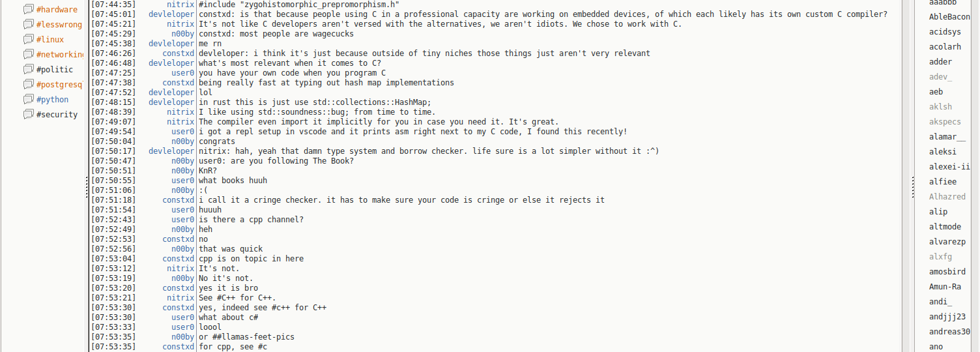Select user AbleBacon in the nick list
This screenshot has height=352, width=980.
click(x=949, y=17)
